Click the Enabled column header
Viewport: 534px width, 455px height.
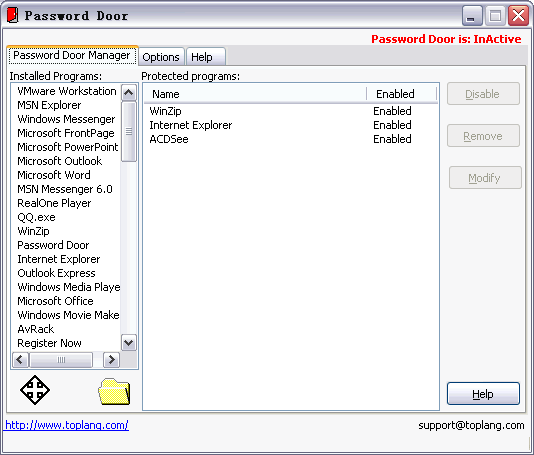[x=402, y=94]
